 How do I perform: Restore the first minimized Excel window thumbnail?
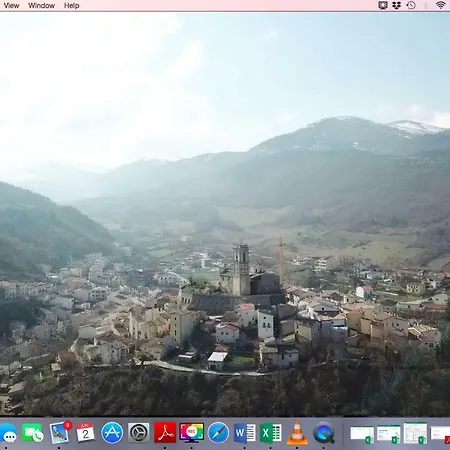tap(362, 434)
